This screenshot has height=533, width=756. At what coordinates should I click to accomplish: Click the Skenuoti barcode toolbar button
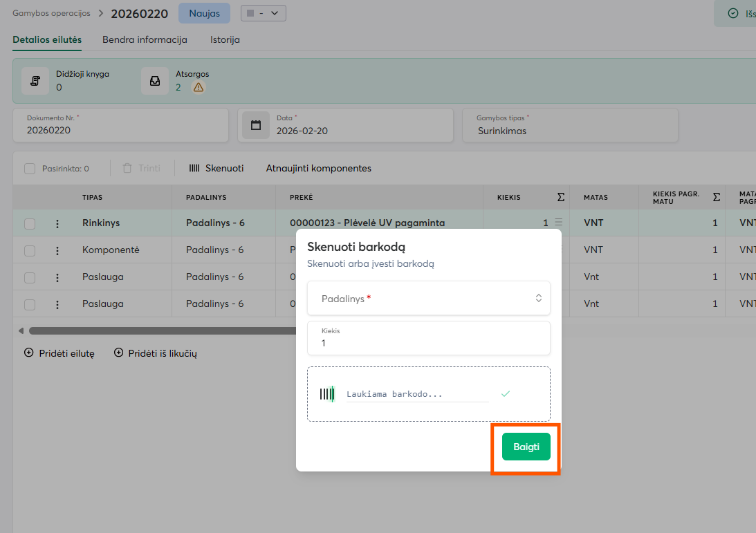[216, 168]
